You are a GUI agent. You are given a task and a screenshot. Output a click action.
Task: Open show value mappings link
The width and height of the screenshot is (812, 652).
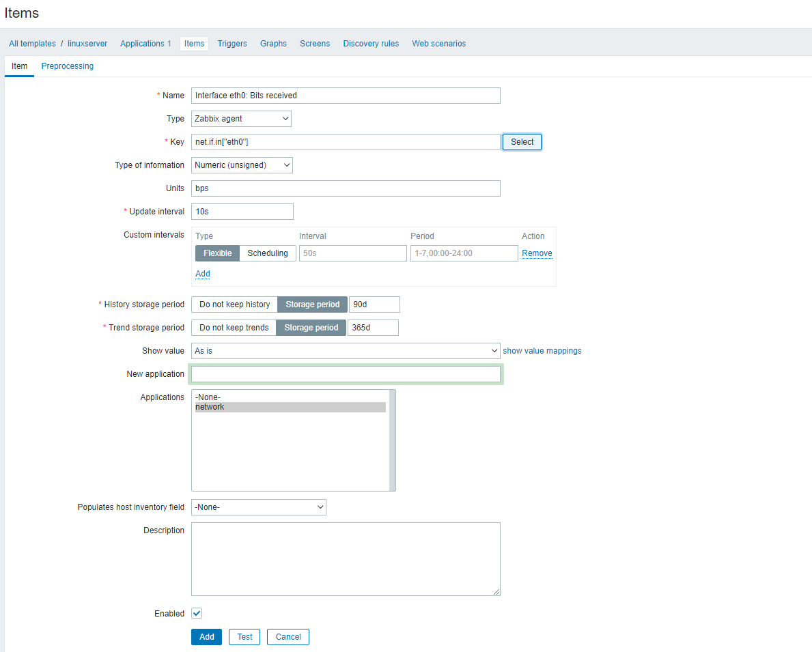coord(542,351)
